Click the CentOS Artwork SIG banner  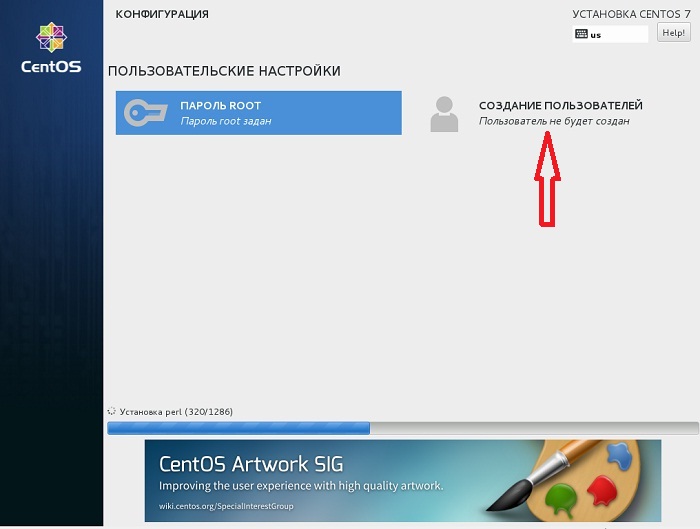[x=403, y=481]
